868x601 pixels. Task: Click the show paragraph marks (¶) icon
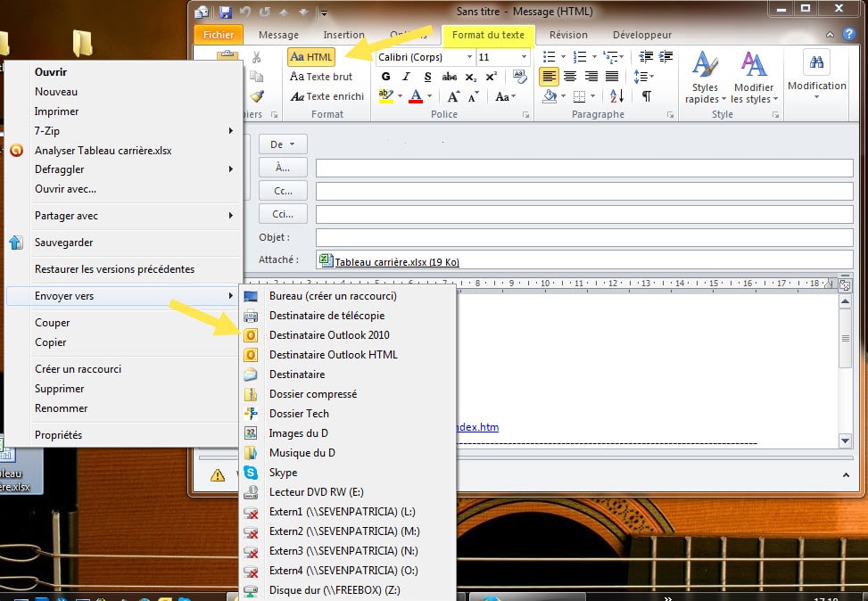[646, 96]
